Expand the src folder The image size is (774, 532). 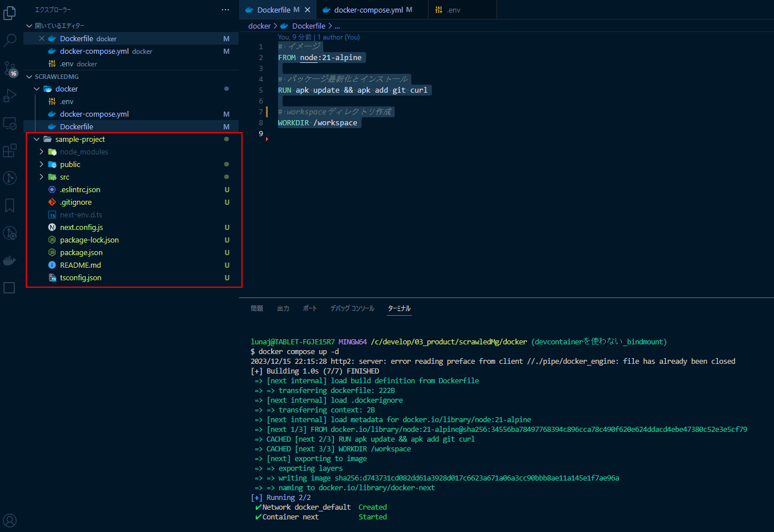pos(41,177)
